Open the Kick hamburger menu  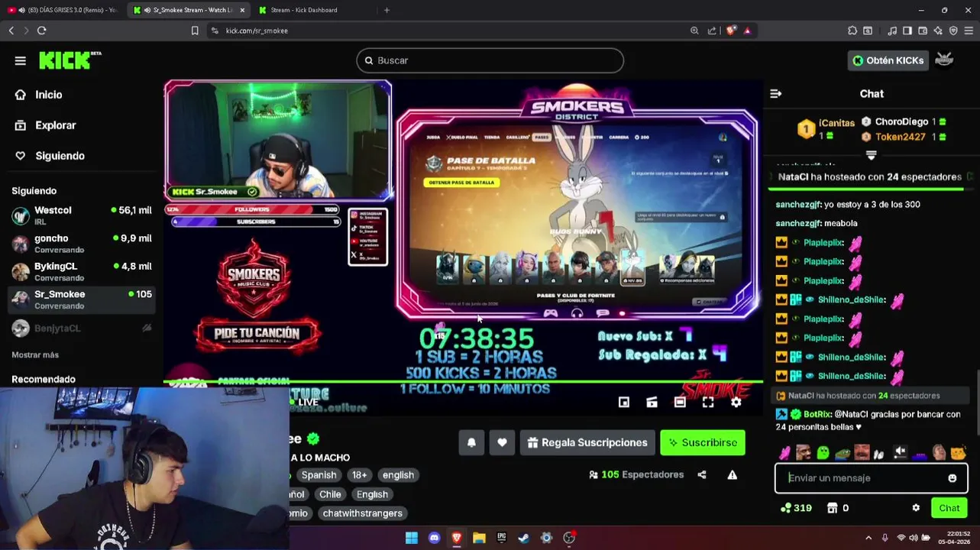click(21, 61)
